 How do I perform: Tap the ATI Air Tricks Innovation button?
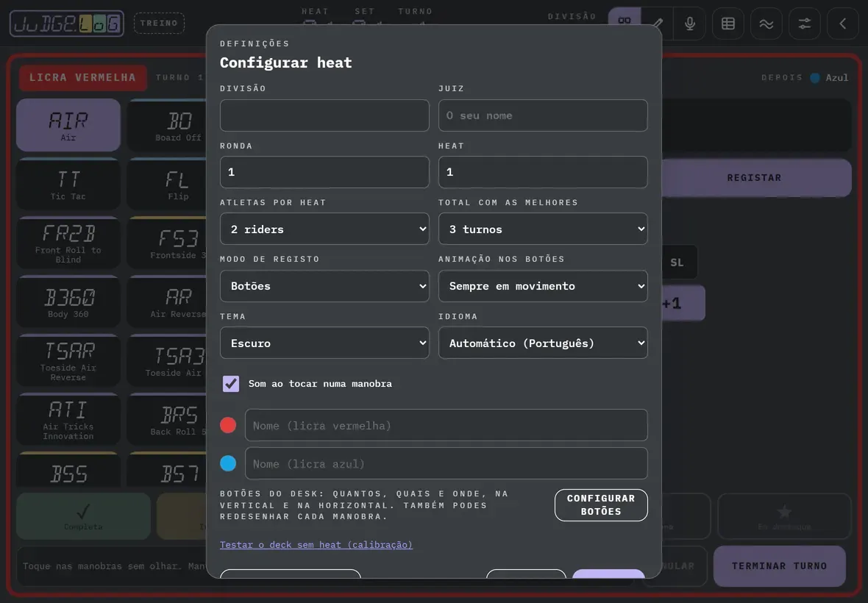(x=68, y=420)
